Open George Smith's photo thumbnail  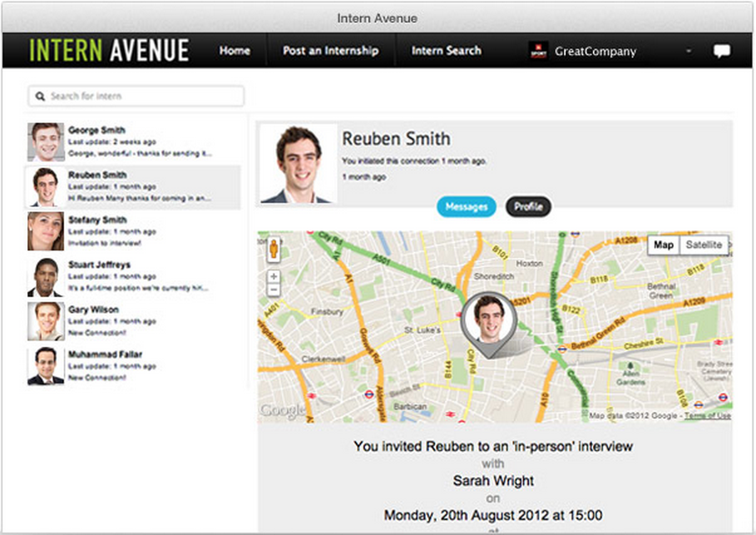coord(46,142)
